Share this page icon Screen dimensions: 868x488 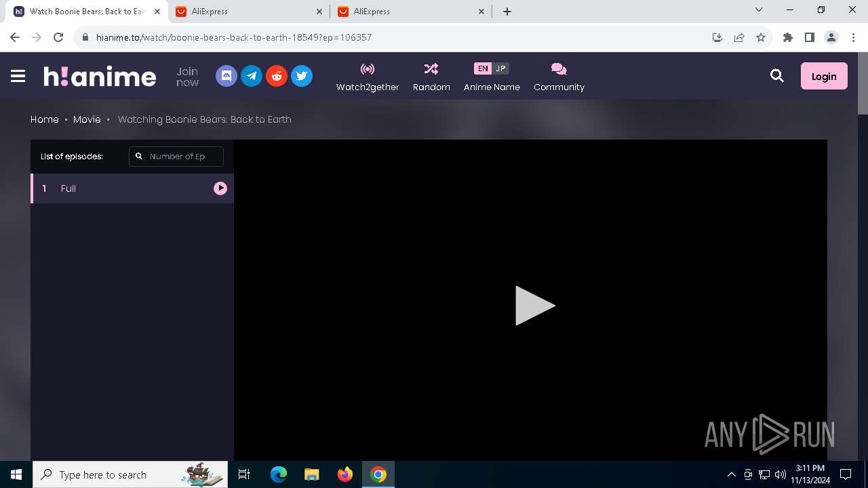pos(739,37)
